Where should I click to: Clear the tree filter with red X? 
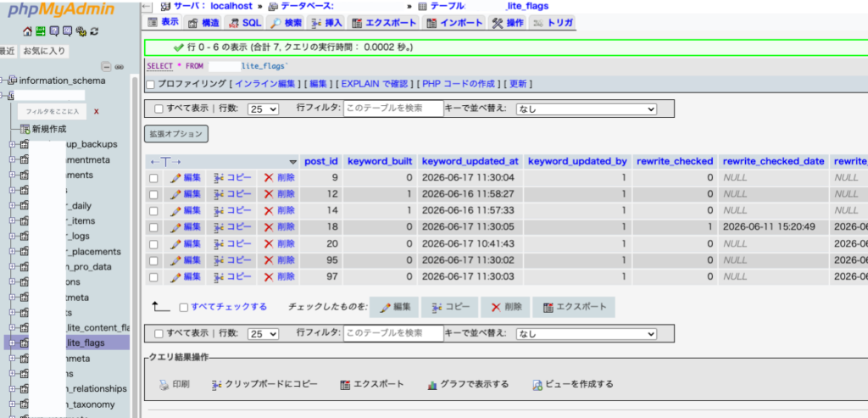97,111
